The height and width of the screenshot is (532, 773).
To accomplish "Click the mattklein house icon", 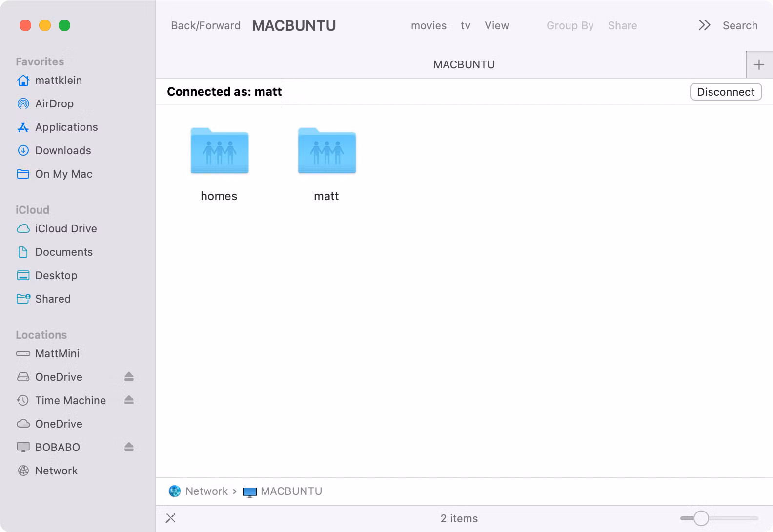I will click(x=23, y=80).
